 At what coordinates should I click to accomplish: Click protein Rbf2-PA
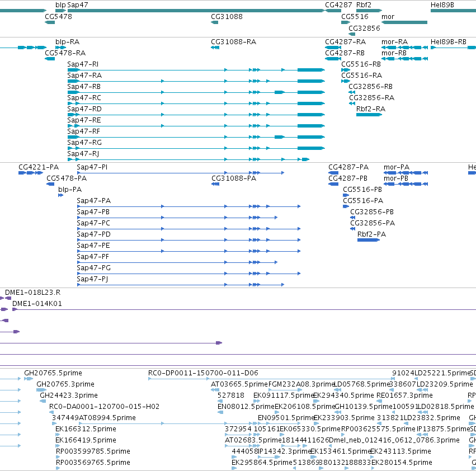[369, 240]
